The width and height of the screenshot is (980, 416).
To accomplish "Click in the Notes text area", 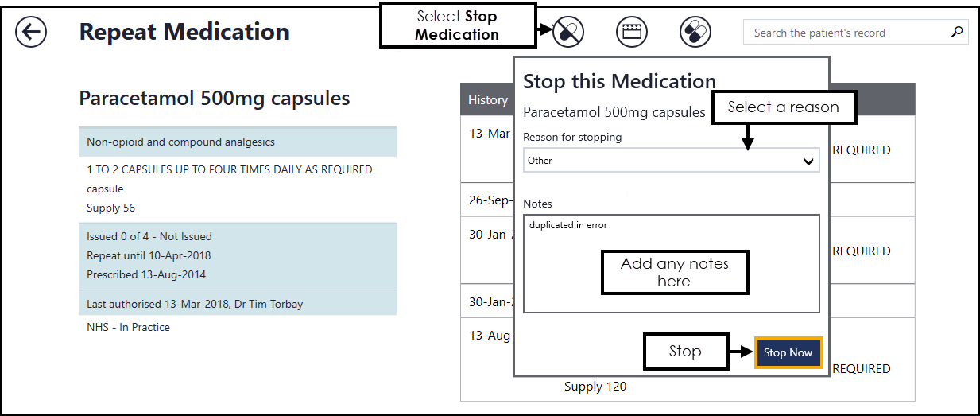I will [x=671, y=263].
